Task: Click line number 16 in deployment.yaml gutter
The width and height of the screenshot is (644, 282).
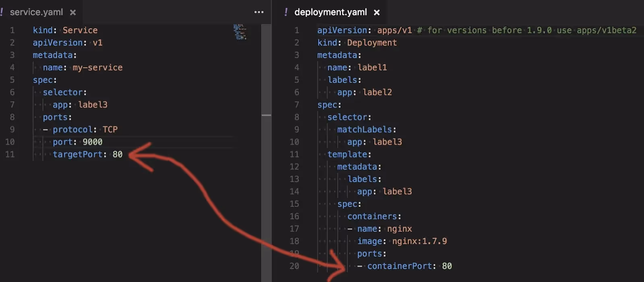Action: (x=294, y=216)
